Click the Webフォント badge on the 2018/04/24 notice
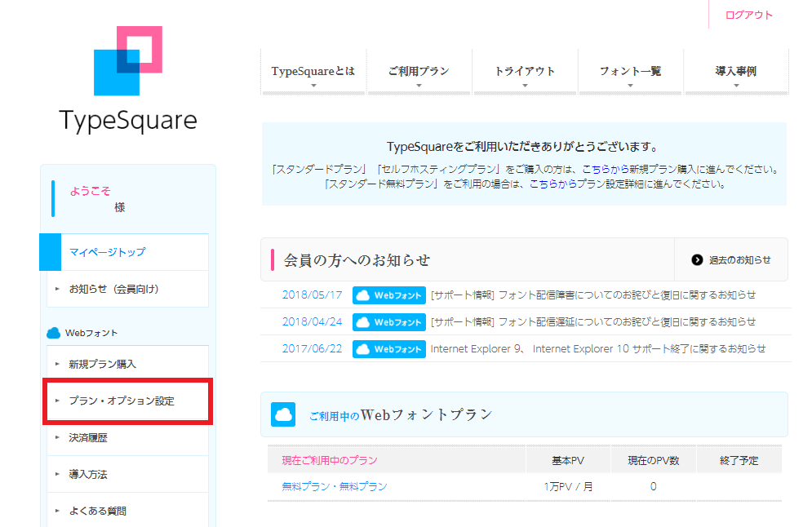The height and width of the screenshot is (527, 812). [389, 322]
